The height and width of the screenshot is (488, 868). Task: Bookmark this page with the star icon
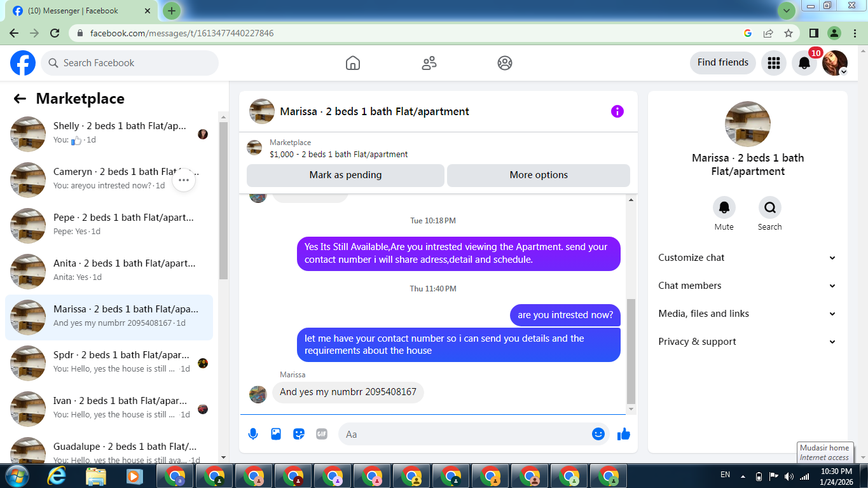tap(789, 33)
